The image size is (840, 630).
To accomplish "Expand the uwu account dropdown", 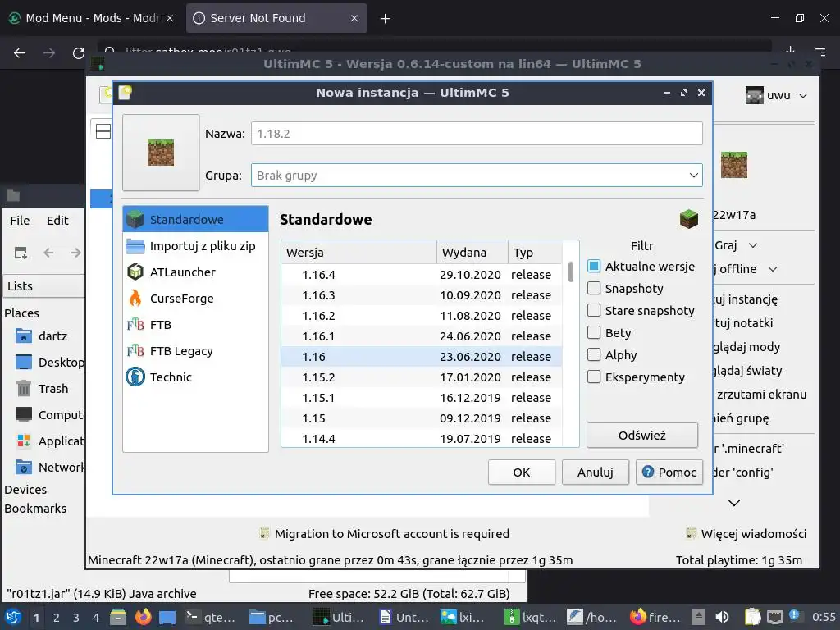I will coord(803,96).
